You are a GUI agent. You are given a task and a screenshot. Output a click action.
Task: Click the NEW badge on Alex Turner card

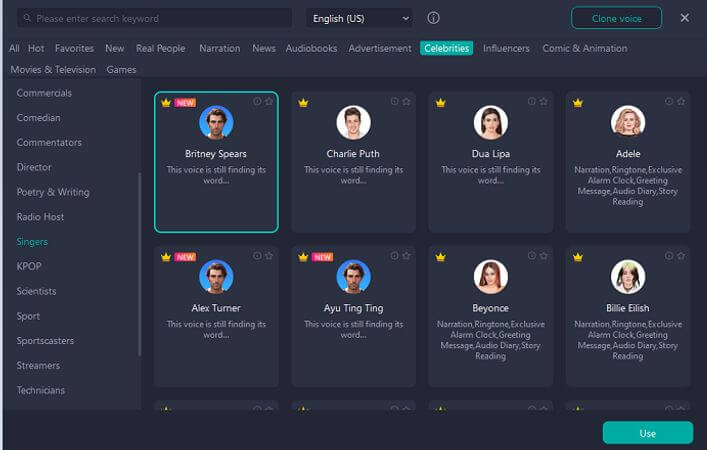[x=185, y=257]
